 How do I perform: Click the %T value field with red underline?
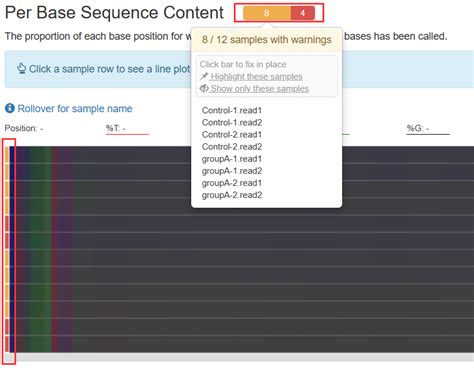(x=127, y=129)
